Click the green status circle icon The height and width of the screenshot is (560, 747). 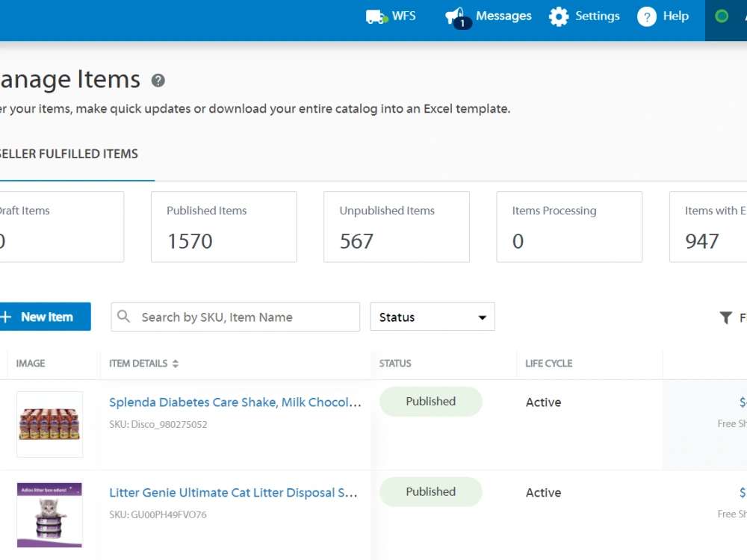(722, 16)
